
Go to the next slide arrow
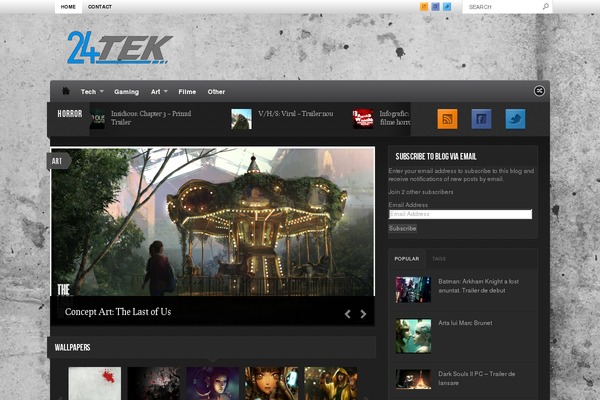(x=363, y=314)
